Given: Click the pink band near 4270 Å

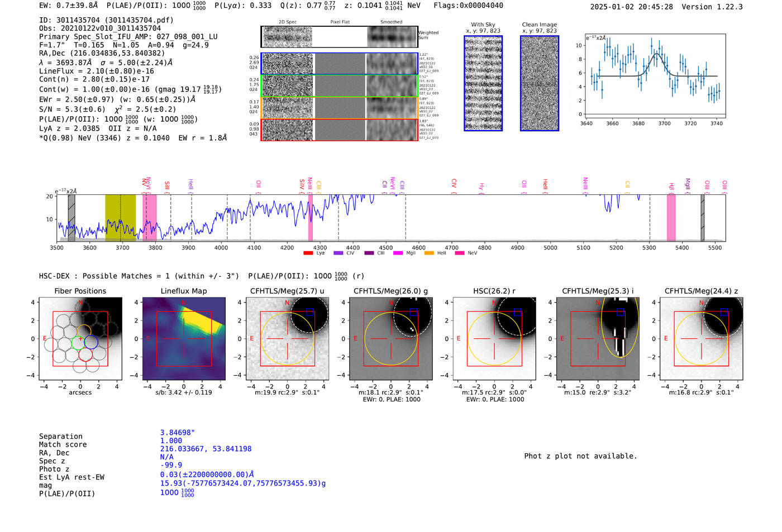Looking at the screenshot, I should [311, 218].
